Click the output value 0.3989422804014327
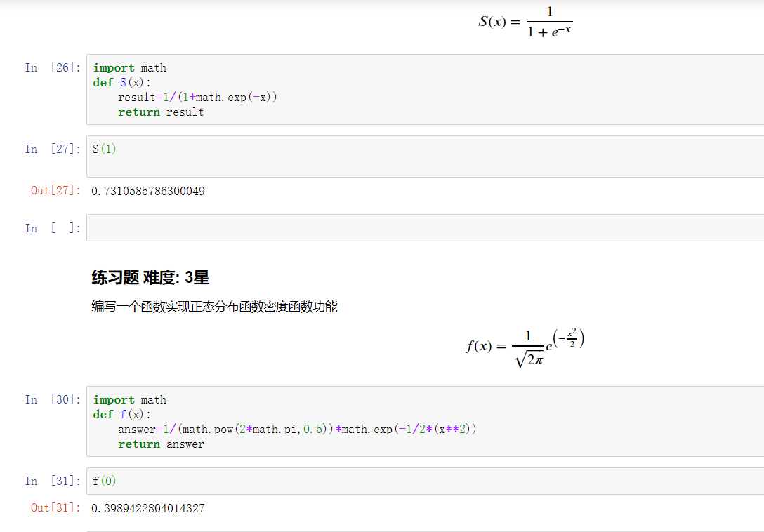Image resolution: width=764 pixels, height=532 pixels. (148, 508)
